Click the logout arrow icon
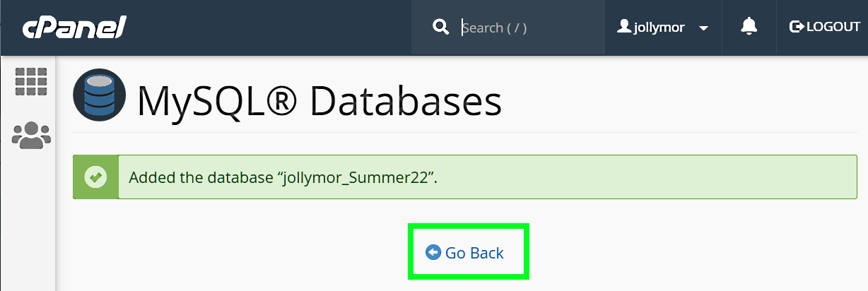868x291 pixels. 797,27
